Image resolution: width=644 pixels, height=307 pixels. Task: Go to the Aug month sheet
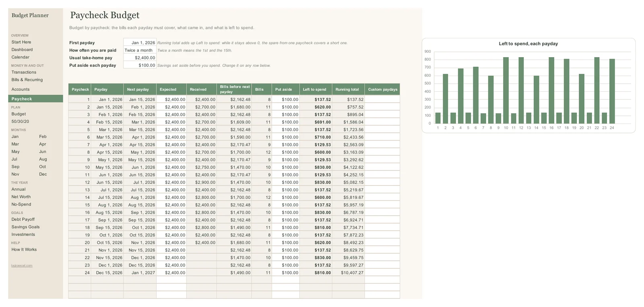(x=43, y=159)
